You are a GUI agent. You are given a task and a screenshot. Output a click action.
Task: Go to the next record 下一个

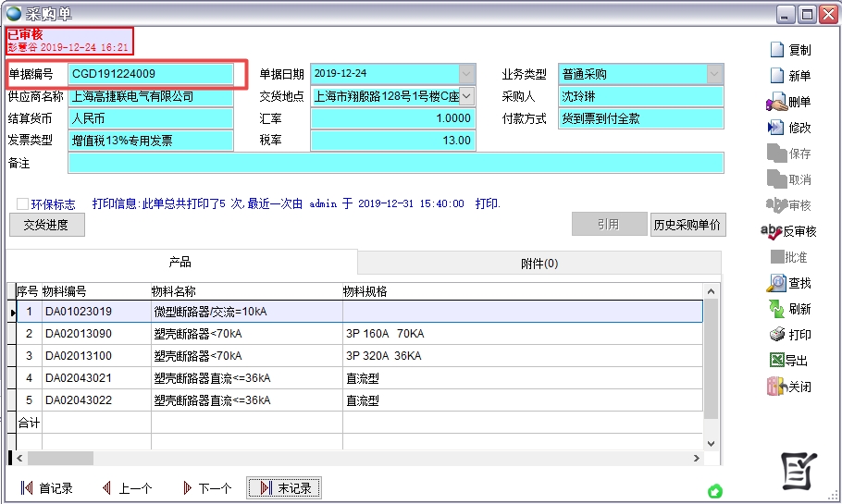point(206,488)
